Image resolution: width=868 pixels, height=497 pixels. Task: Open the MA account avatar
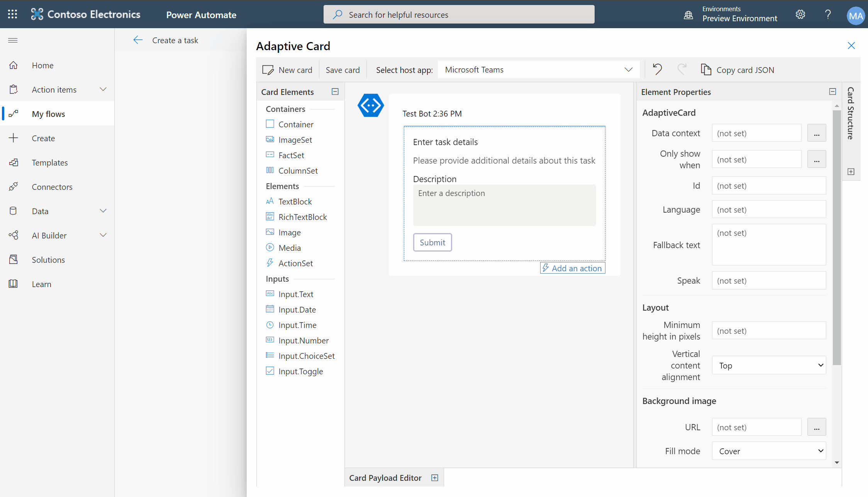[856, 15]
